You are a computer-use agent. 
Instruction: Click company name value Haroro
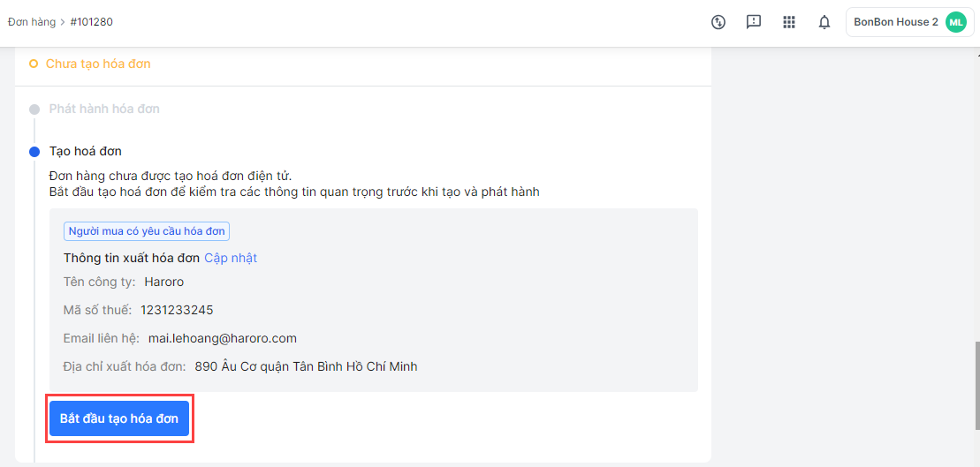click(163, 282)
